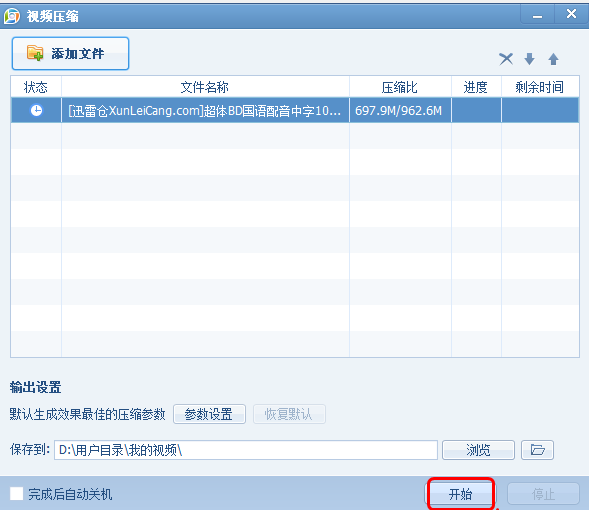The image size is (589, 510).
Task: Click the 压缩比 column header
Action: click(x=400, y=87)
